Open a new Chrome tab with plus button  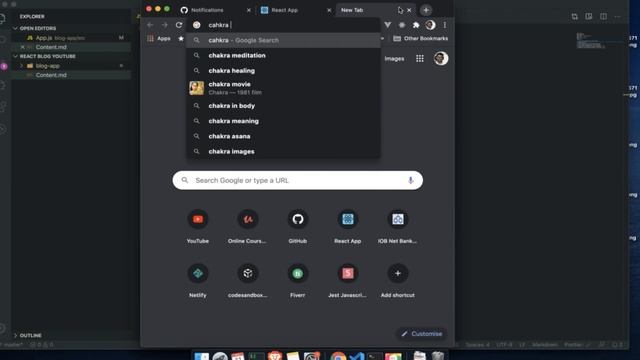click(426, 10)
